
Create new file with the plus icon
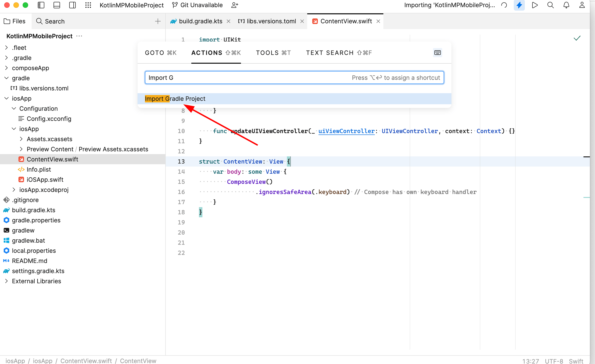tap(157, 21)
